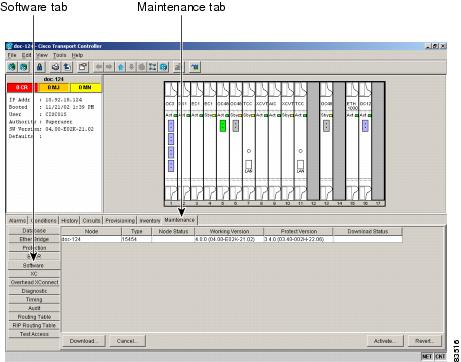Click the red critical alarm indicator
Image resolution: width=461 pixels, height=362 pixels.
click(x=22, y=87)
